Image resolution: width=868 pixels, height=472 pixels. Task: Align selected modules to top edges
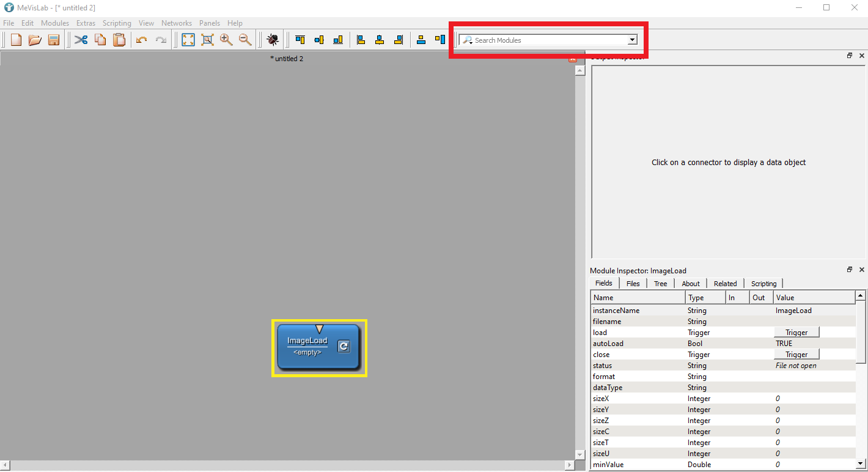(300, 40)
